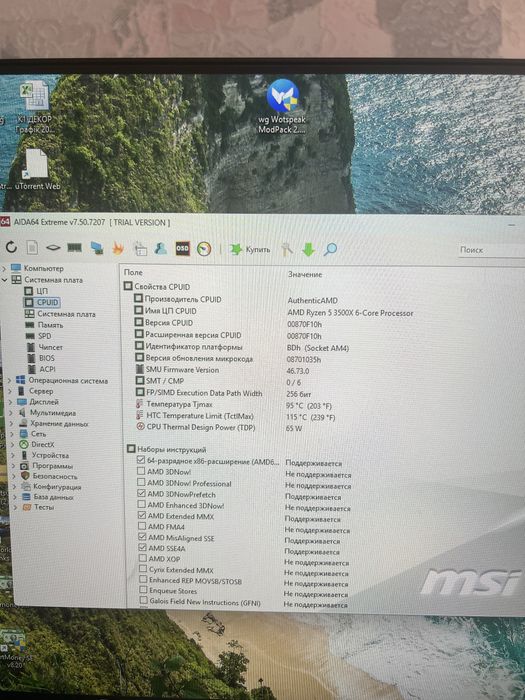Expand the Дисплей node chevron
Viewport: 525px width, 700px height.
point(10,402)
